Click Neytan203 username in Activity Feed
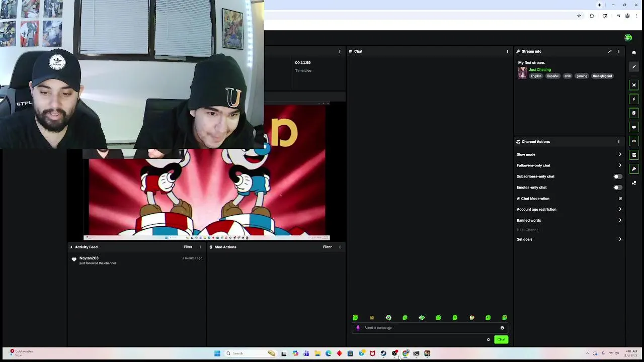 coord(89,258)
